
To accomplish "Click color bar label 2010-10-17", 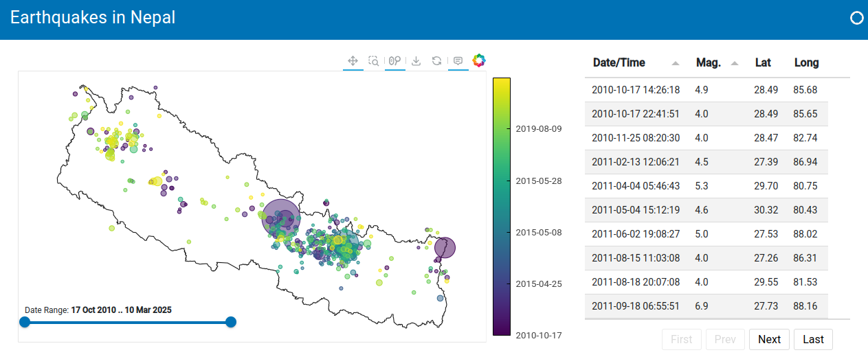I will tap(539, 335).
